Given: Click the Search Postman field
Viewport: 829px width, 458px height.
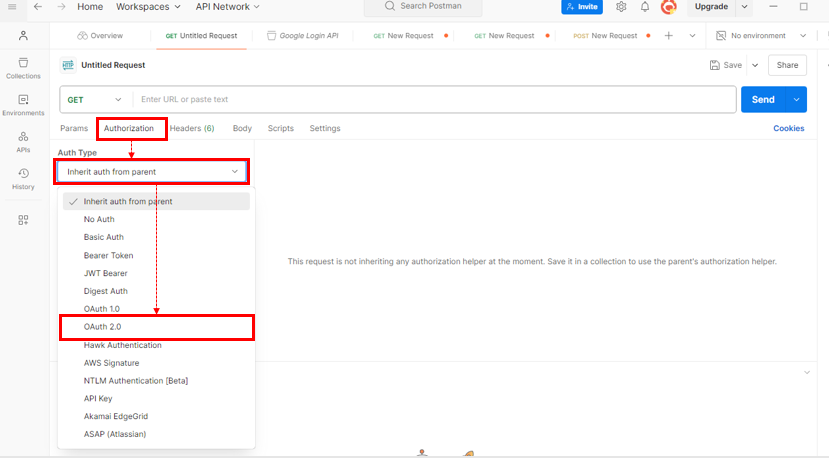Looking at the screenshot, I should click(423, 7).
